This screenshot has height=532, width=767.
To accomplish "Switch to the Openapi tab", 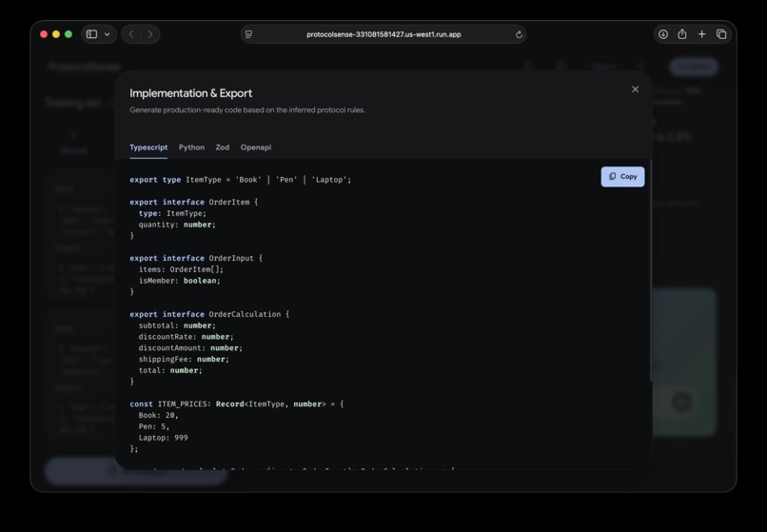I will tap(256, 148).
